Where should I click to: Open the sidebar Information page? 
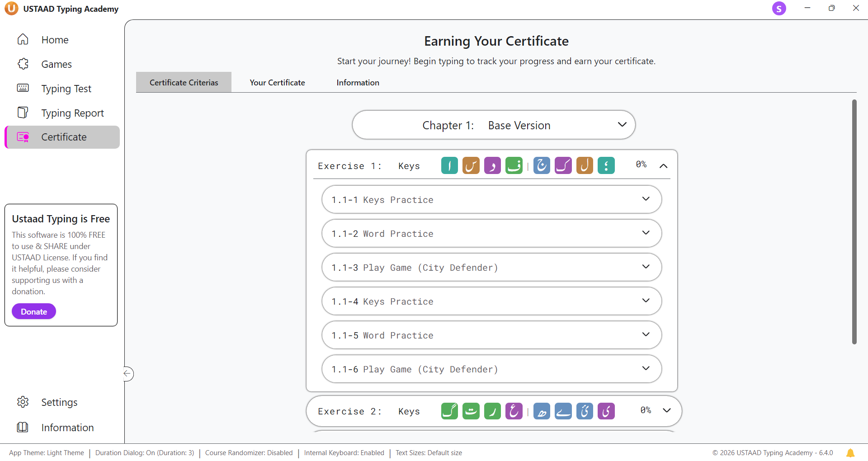point(67,428)
